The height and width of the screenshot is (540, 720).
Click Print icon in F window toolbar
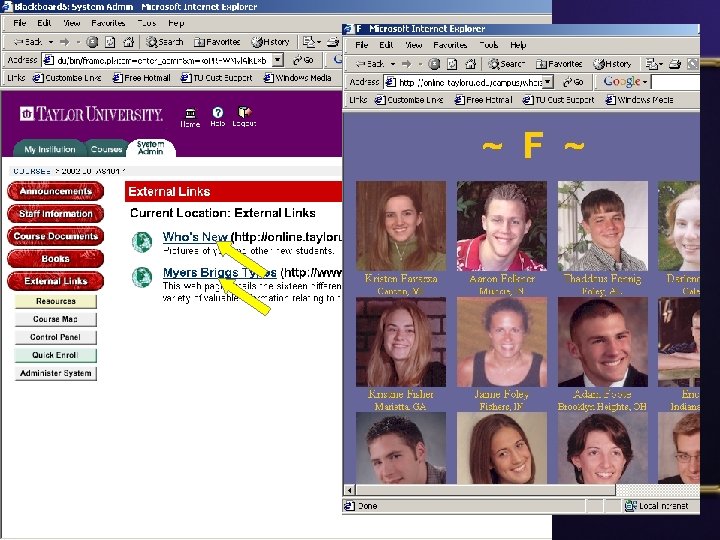point(675,64)
